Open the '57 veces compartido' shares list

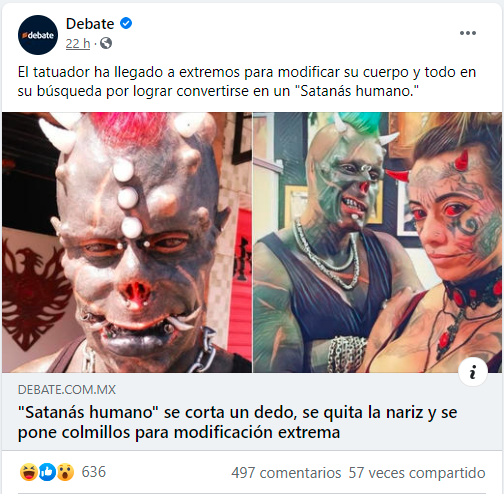tap(417, 473)
